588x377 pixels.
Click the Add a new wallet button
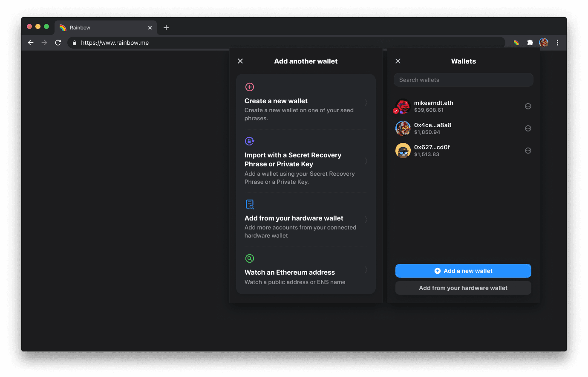click(463, 271)
